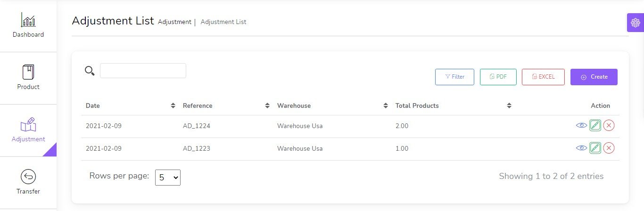Screen dimensions: 644x211
Task: Go to Product in the sidebar
Action: tap(28, 78)
